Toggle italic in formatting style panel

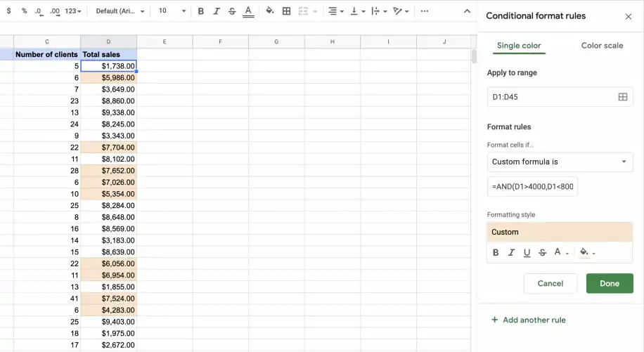[511, 252]
